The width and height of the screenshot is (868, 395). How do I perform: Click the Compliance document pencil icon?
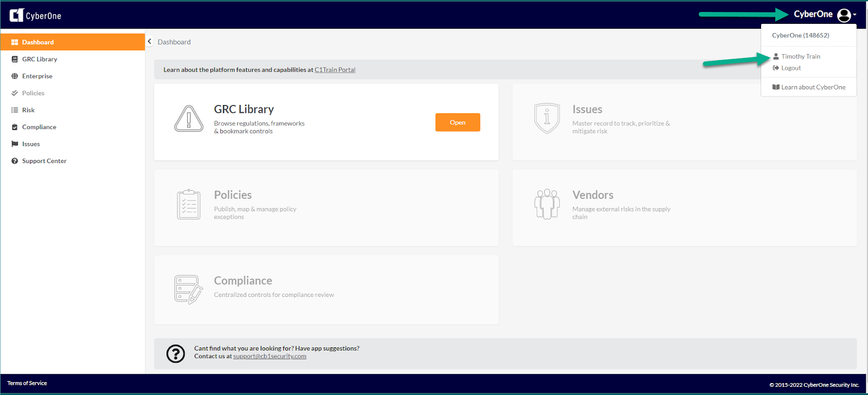coord(189,289)
